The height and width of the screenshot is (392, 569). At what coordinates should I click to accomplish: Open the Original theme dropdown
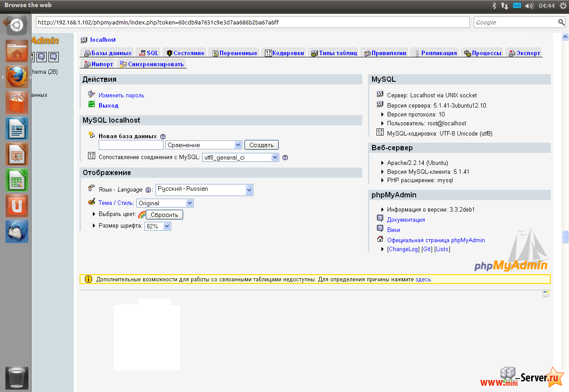pos(165,203)
